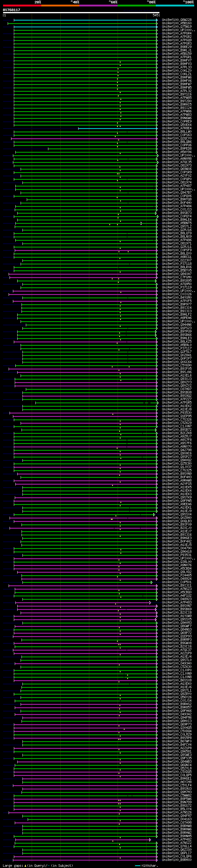Click the cyan alignment bar for UniRef100_A7R8E4
This screenshot has width=197, height=868.
pyautogui.click(x=118, y=128)
